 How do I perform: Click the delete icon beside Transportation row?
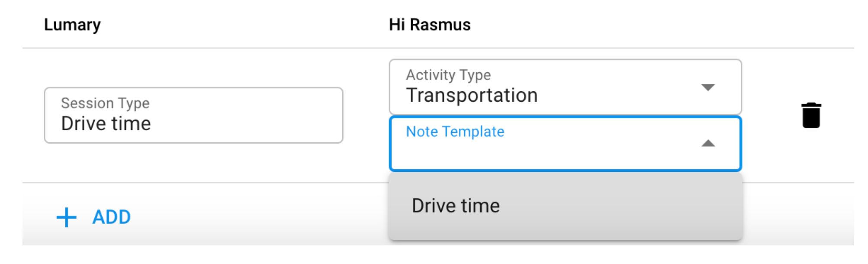pos(811,116)
